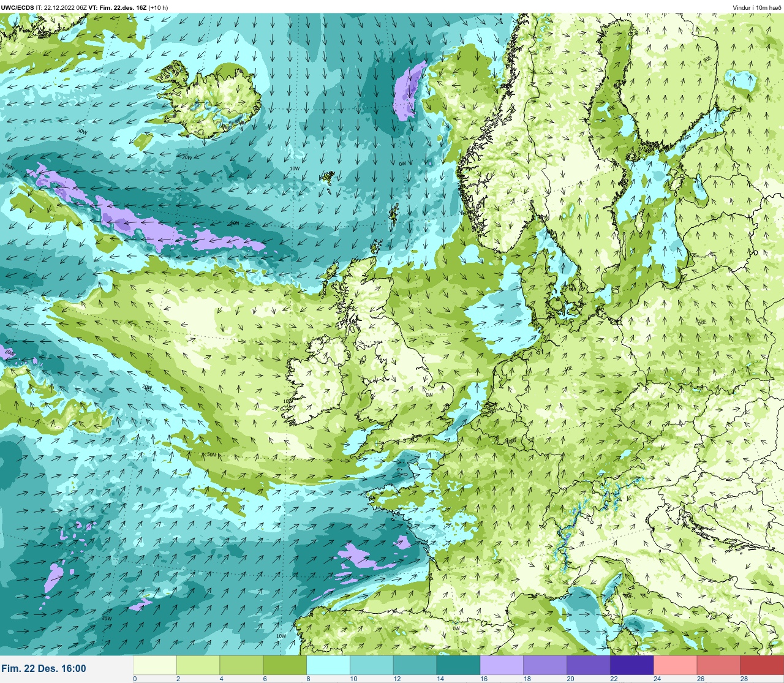Click the legend value '20'

(x=570, y=679)
